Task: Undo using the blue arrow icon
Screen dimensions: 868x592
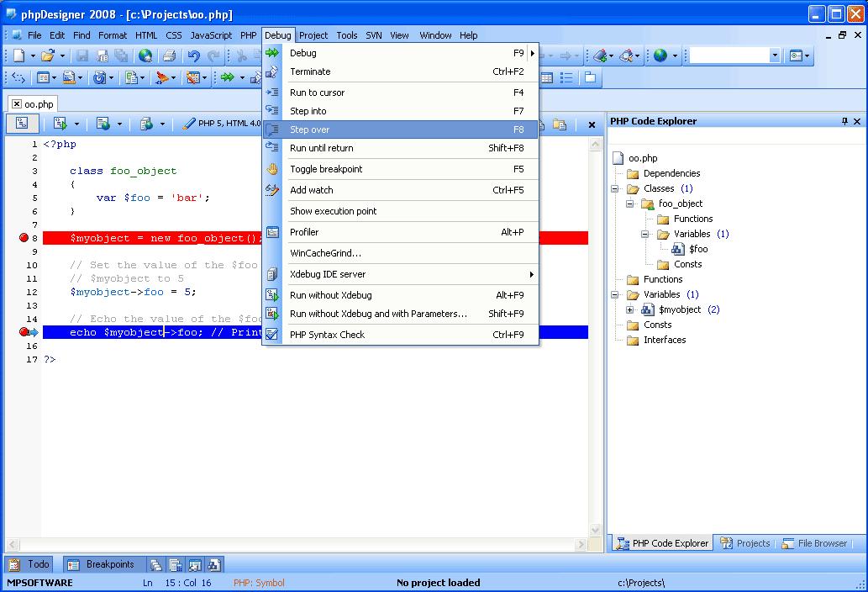Action: (194, 55)
